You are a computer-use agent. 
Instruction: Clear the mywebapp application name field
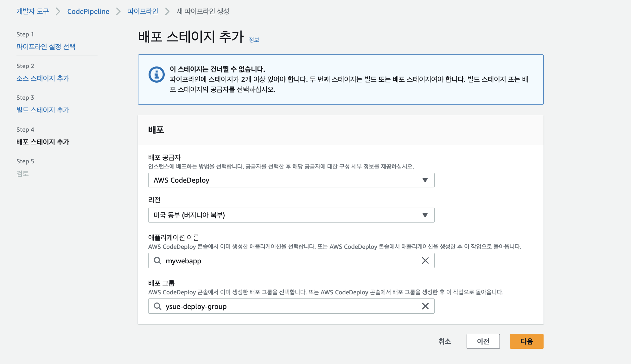coord(425,260)
